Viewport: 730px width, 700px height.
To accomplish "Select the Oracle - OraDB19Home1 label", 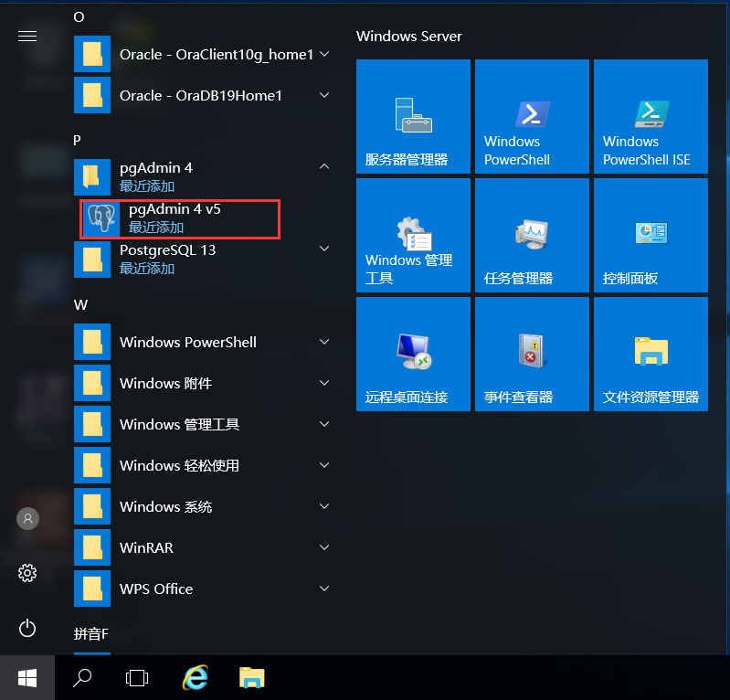I will [x=201, y=95].
